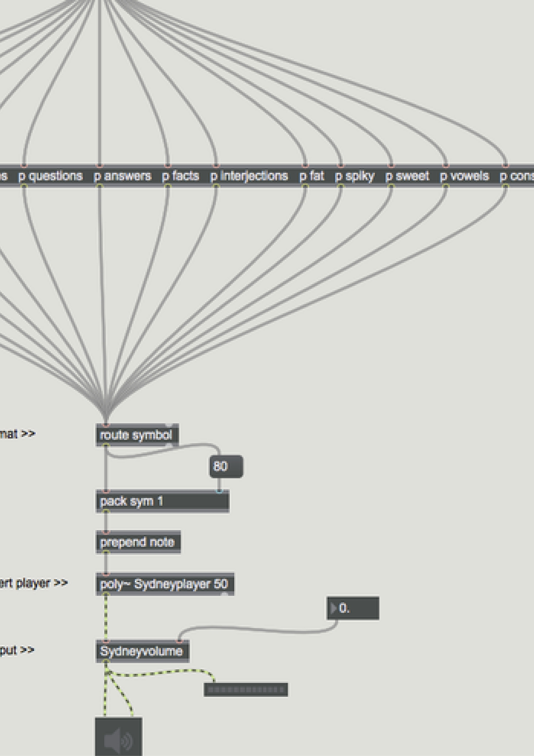
Task: Toggle audio with the speaker icon
Action: click(118, 738)
